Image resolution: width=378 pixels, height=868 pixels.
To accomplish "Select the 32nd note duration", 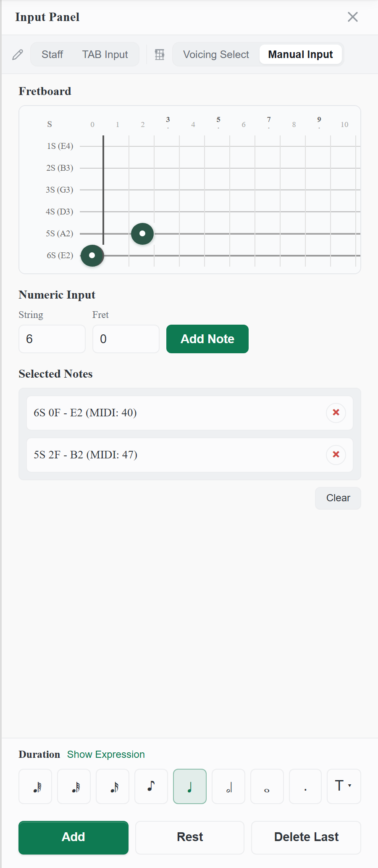I will 74,786.
